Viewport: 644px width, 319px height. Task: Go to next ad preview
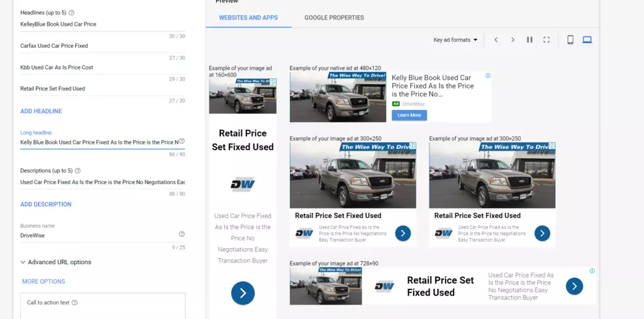513,40
